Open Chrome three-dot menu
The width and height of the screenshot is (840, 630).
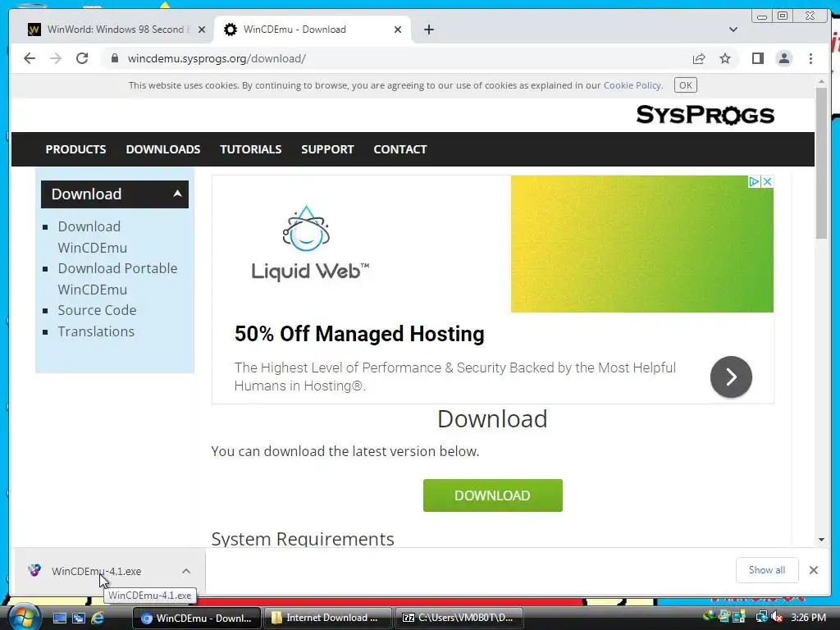click(810, 58)
